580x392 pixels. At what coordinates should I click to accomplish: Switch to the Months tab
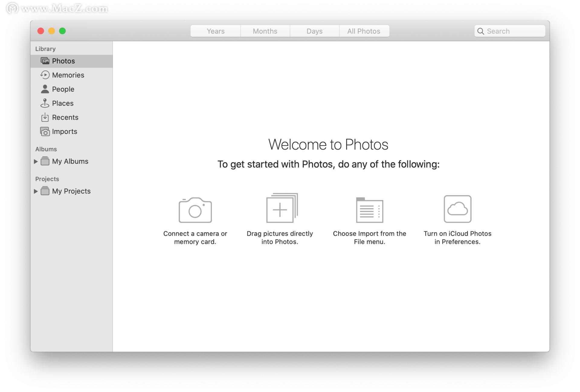pyautogui.click(x=265, y=31)
